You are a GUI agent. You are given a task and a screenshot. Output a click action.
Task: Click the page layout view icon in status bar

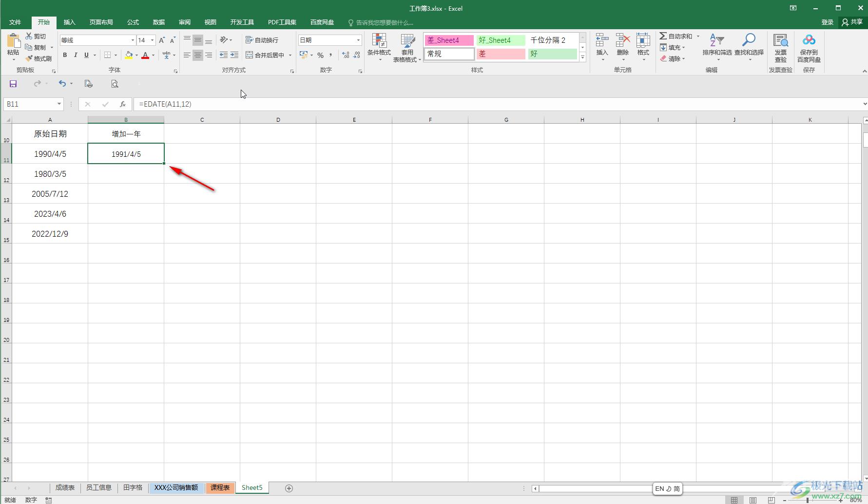click(x=753, y=500)
